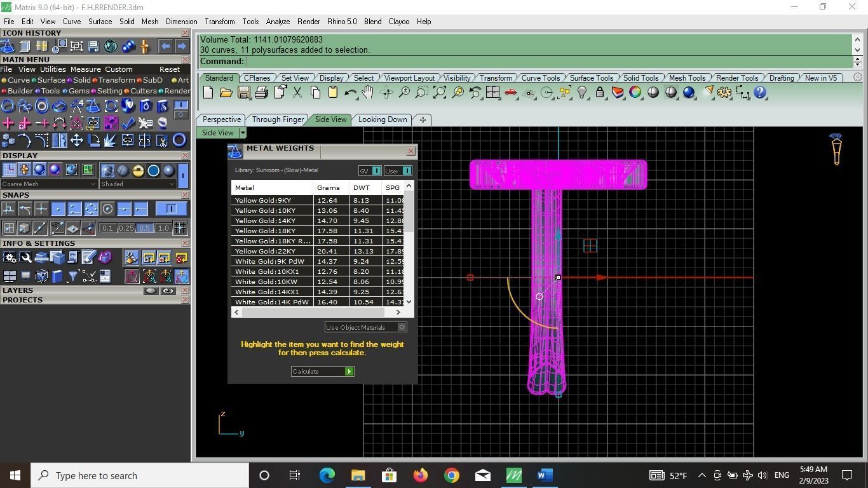Click the four-way move arrows icon
The image size is (868, 488).
coord(77,140)
